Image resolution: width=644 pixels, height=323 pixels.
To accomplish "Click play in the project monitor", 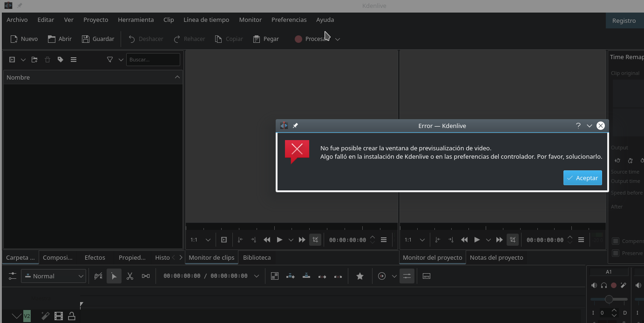I will coord(477,240).
